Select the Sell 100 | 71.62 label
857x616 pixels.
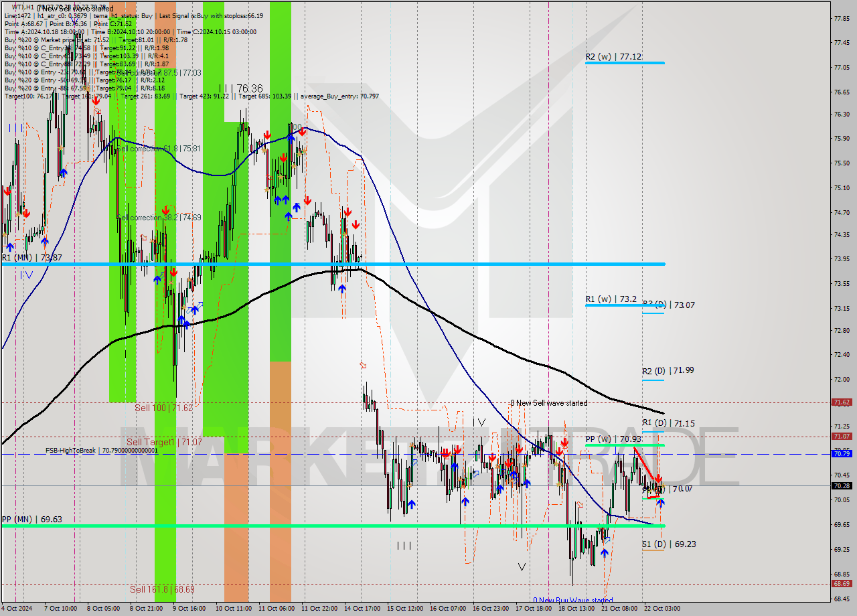click(163, 407)
